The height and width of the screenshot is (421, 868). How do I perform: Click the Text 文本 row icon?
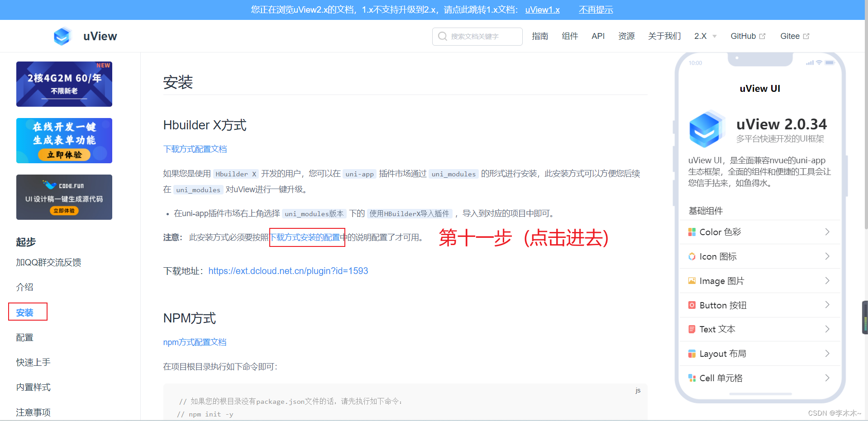692,329
